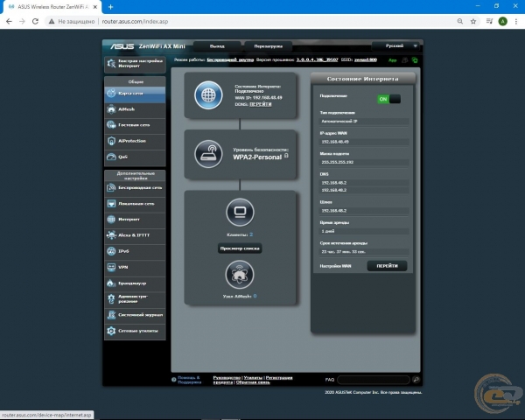Screen dimensions: 525x420
Task: Follow the DDNS ПЕРЕЙТИ link
Action: click(x=261, y=104)
